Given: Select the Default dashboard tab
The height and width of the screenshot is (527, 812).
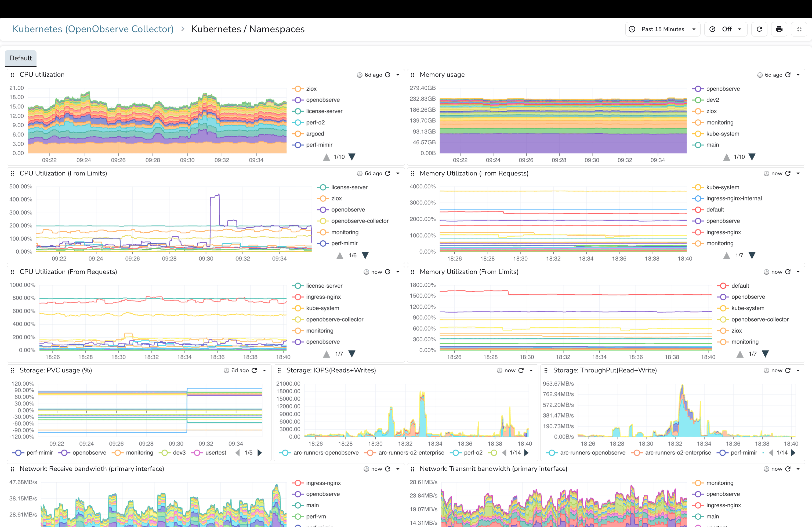Looking at the screenshot, I should point(20,58).
